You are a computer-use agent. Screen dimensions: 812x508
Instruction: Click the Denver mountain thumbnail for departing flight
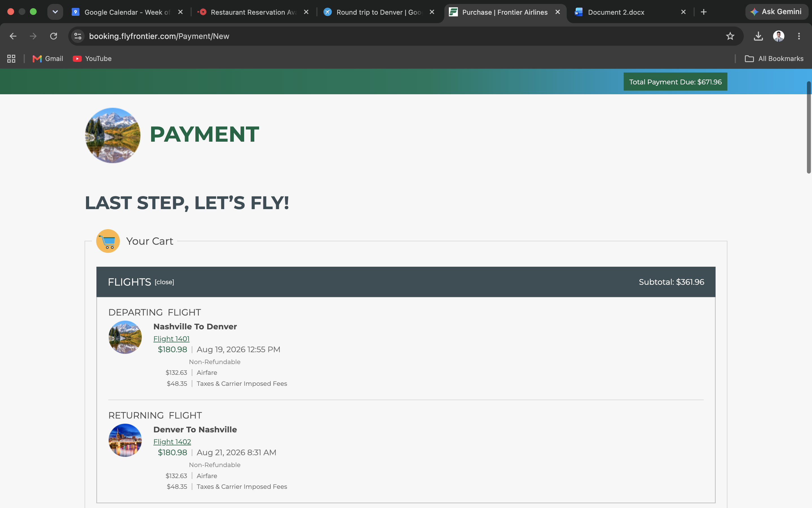click(125, 337)
